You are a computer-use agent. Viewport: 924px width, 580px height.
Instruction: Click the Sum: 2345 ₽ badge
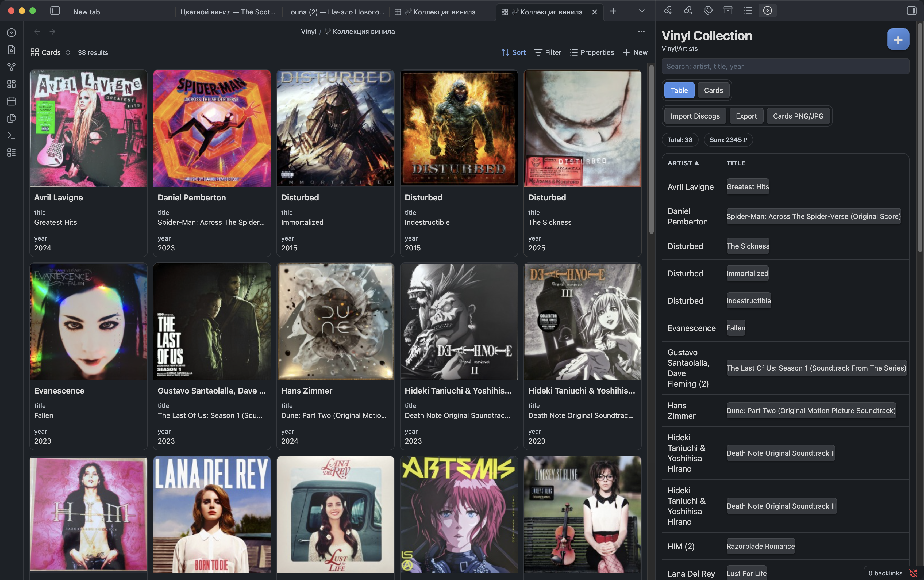(728, 140)
